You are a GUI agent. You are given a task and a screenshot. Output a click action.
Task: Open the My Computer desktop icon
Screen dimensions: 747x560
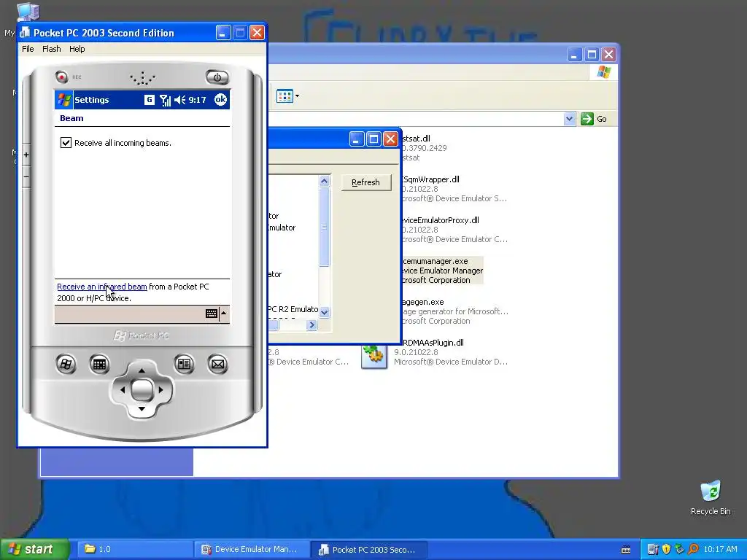click(28, 12)
